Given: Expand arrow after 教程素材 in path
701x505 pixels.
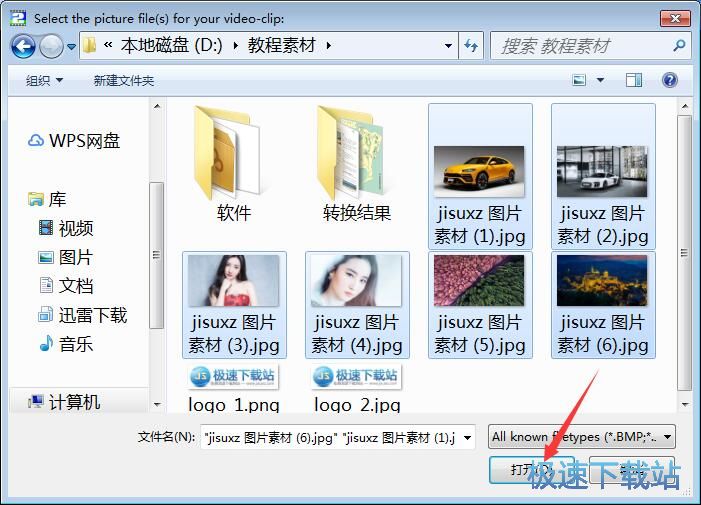Looking at the screenshot, I should tap(329, 46).
